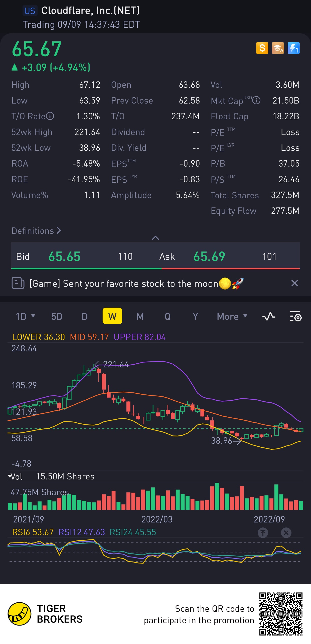Viewport: 311px width, 644px height.
Task: Tap the Cloudflare, Inc.(NET) title
Action: (x=90, y=11)
